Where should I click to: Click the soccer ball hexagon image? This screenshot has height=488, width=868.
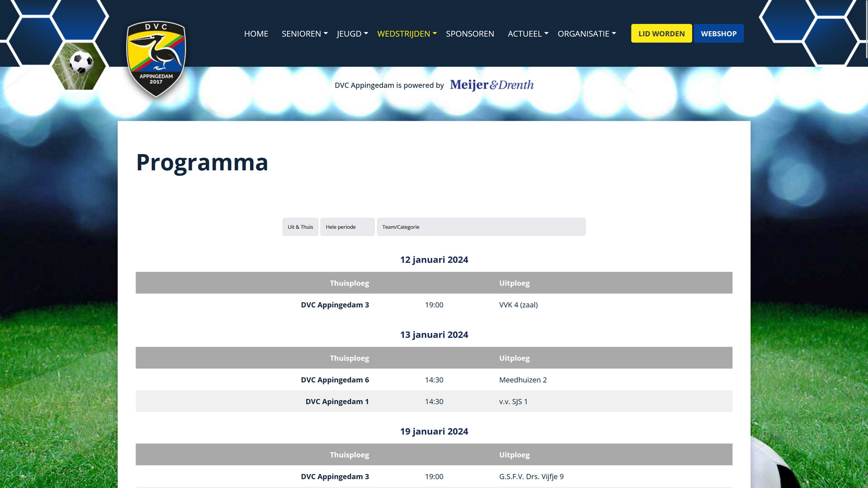[80, 66]
